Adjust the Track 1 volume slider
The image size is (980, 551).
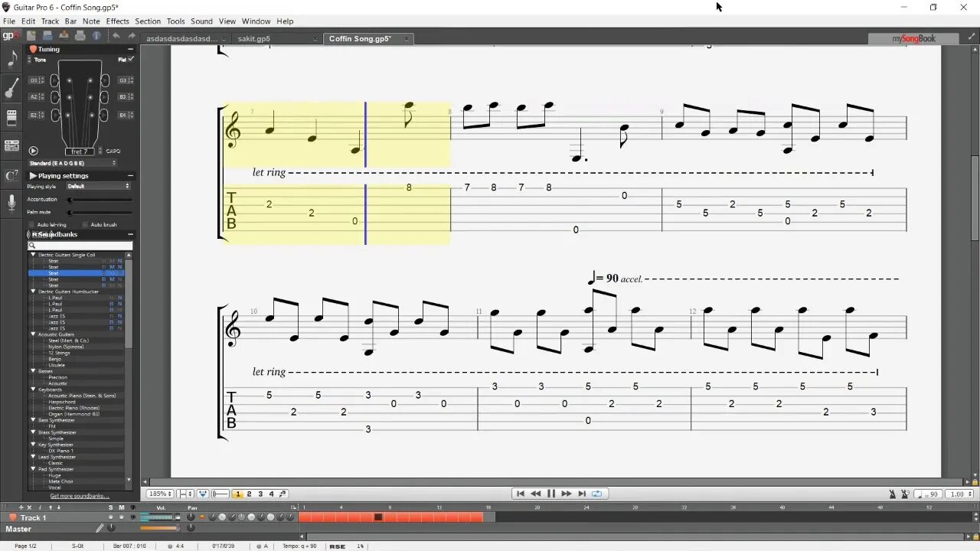(159, 518)
